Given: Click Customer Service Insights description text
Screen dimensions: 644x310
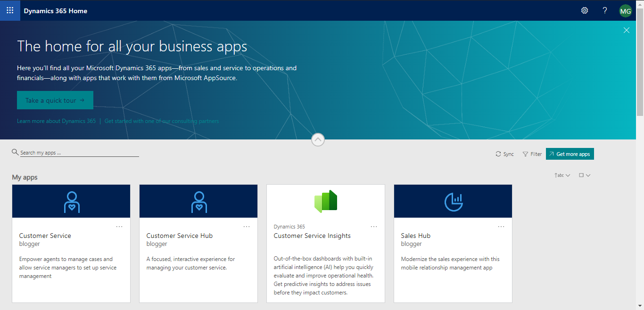Looking at the screenshot, I should point(324,276).
